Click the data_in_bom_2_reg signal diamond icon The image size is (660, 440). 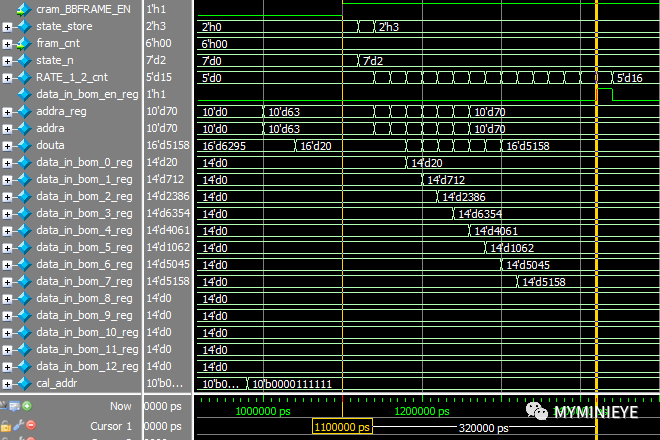[x=24, y=196]
